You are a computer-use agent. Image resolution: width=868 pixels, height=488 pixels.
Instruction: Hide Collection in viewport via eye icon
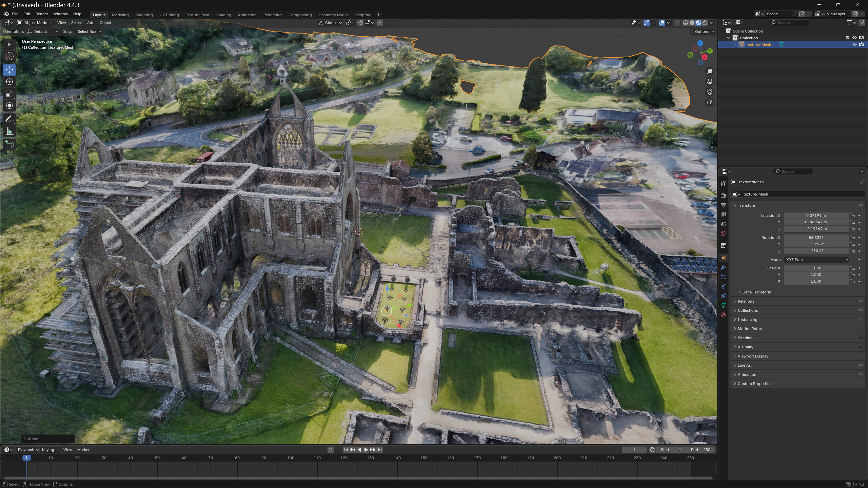[854, 38]
